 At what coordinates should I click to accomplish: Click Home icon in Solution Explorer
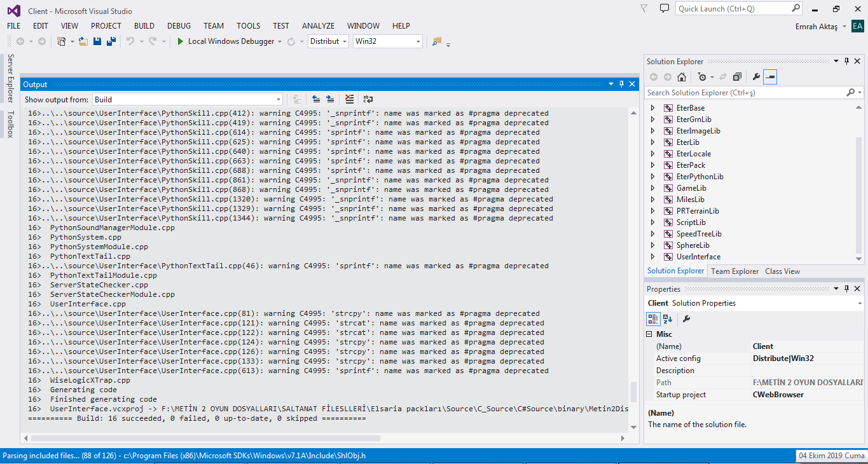[681, 77]
